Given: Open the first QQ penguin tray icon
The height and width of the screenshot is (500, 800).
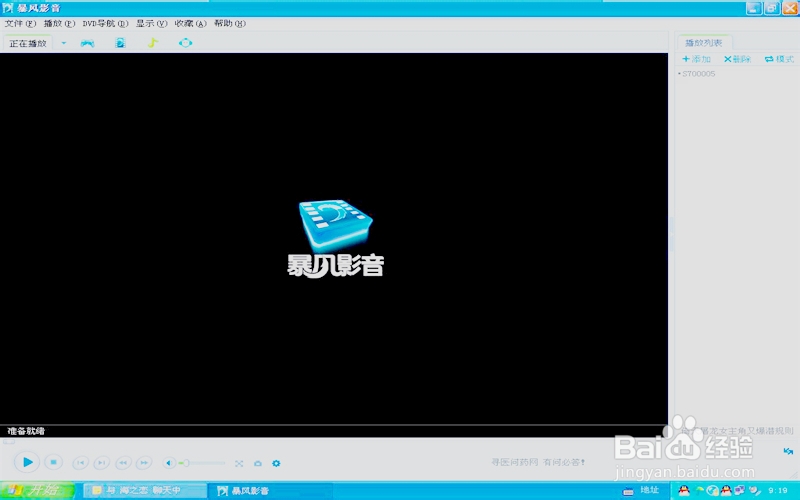Looking at the screenshot, I should tap(684, 490).
